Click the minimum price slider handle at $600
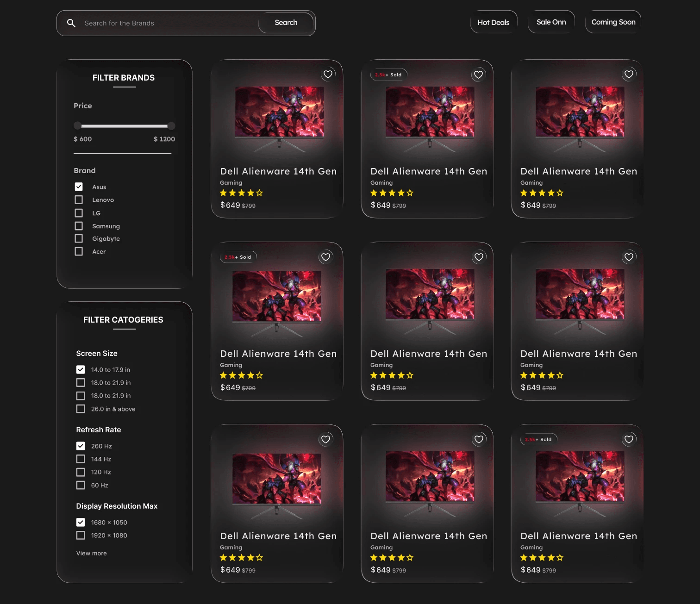700x604 pixels. pos(77,126)
